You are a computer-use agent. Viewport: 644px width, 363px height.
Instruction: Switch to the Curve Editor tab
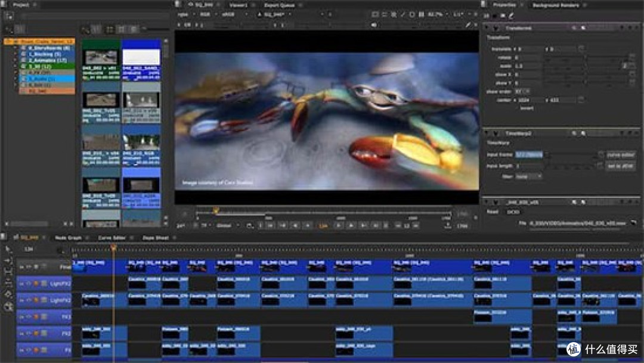[x=112, y=238]
